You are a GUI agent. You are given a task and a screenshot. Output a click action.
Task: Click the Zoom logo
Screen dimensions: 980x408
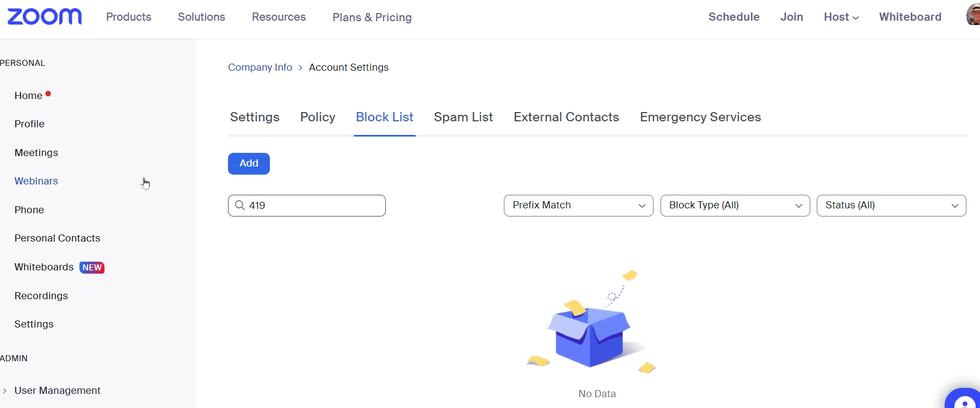(45, 17)
